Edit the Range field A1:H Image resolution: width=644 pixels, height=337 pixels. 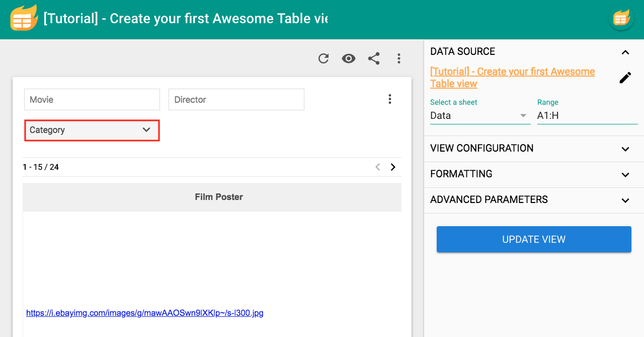pyautogui.click(x=587, y=115)
